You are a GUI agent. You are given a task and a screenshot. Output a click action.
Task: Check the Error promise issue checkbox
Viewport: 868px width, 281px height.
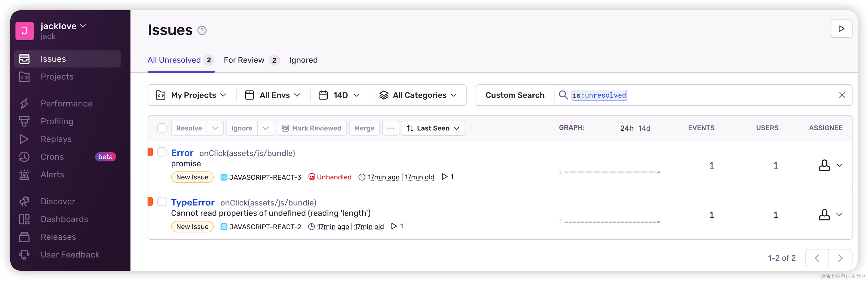point(162,152)
